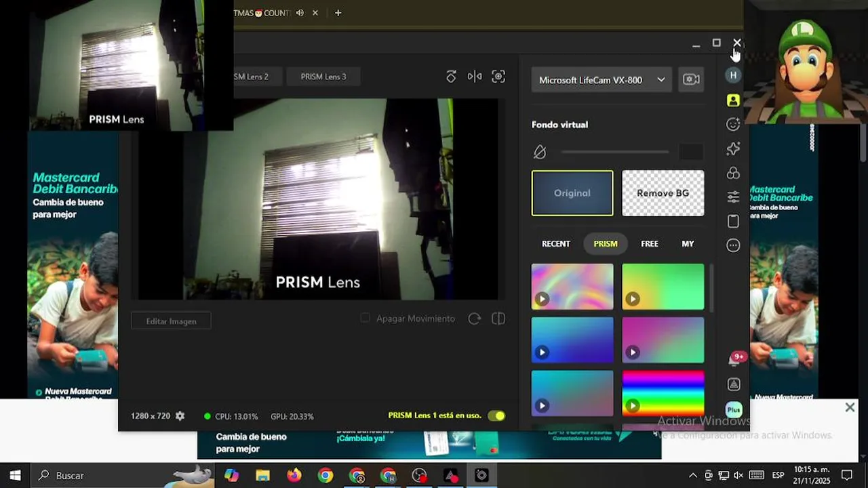Click the Buscar taskbar search box

coord(122,476)
